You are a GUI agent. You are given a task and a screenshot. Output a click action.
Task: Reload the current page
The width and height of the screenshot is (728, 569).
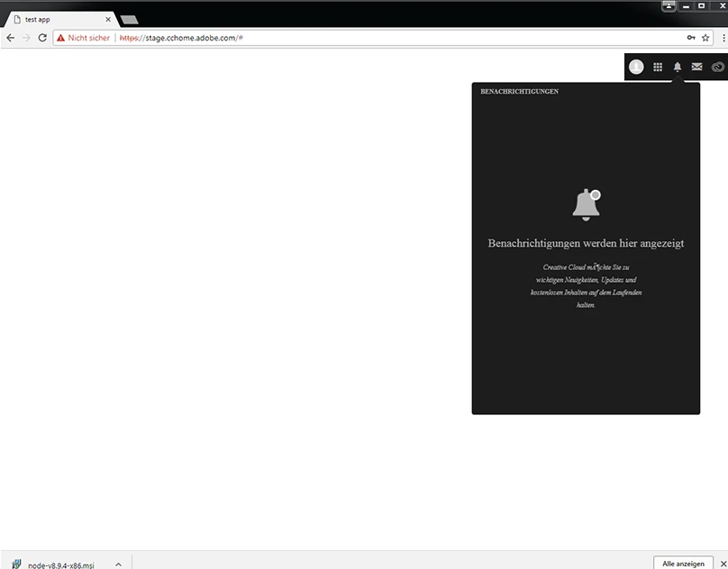41,38
